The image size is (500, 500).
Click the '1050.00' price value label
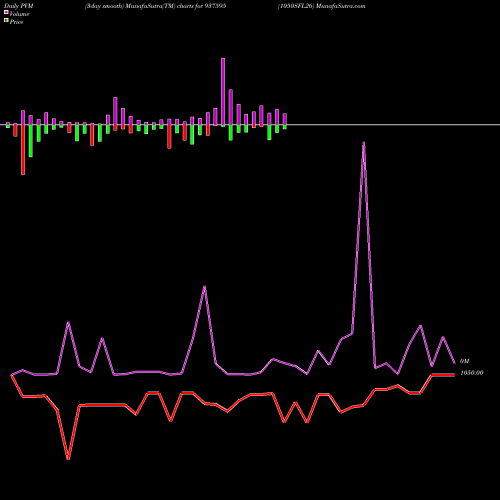472,373
